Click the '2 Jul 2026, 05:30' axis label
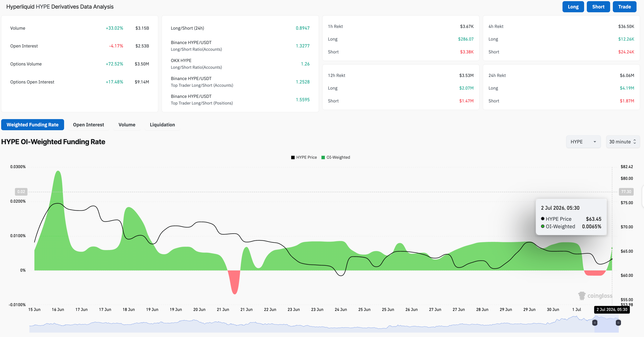Image resolution: width=644 pixels, height=337 pixels. click(x=612, y=309)
